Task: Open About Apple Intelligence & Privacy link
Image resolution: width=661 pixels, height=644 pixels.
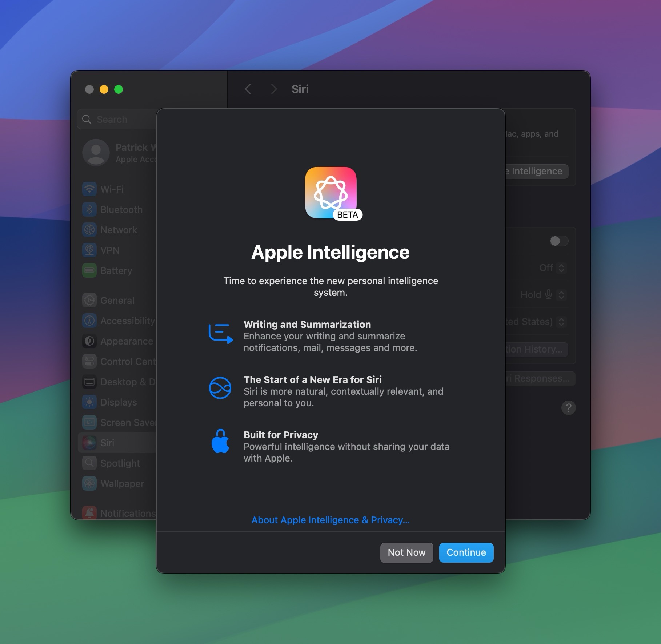Action: (x=330, y=520)
